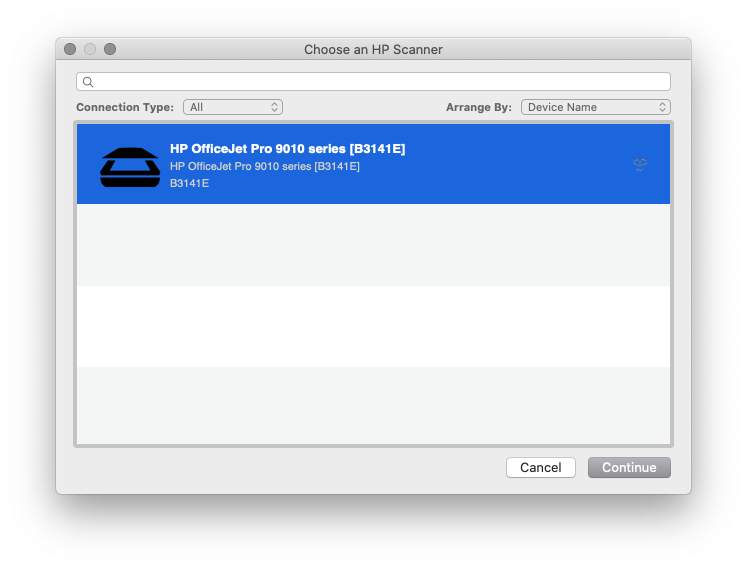Click the non-bold HP OfficeJet Pro 9010 subtitle
747x568 pixels.
point(265,166)
